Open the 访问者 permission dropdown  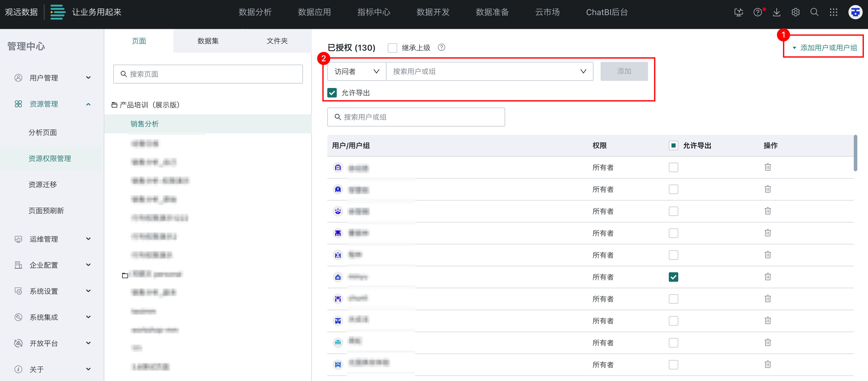pyautogui.click(x=357, y=71)
